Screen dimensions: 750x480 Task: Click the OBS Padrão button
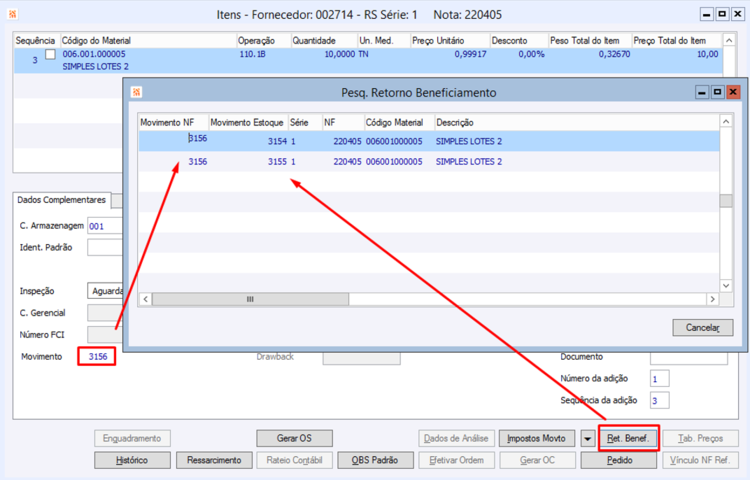(x=375, y=460)
